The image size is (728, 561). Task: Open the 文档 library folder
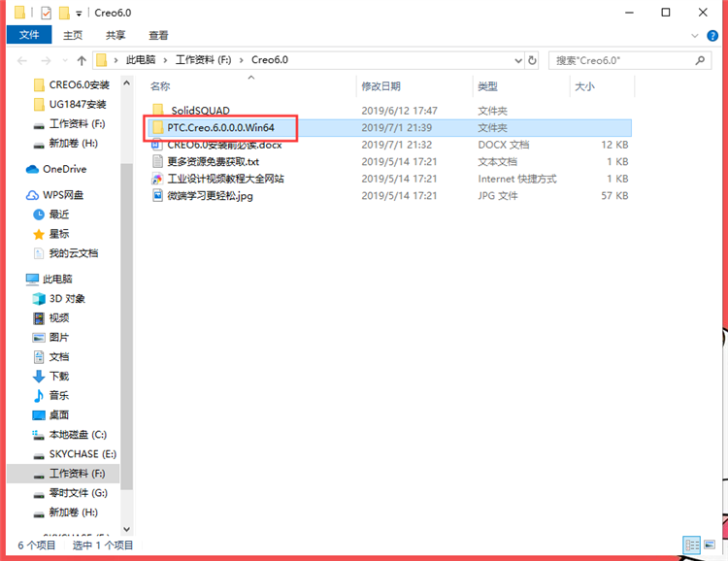tap(59, 357)
